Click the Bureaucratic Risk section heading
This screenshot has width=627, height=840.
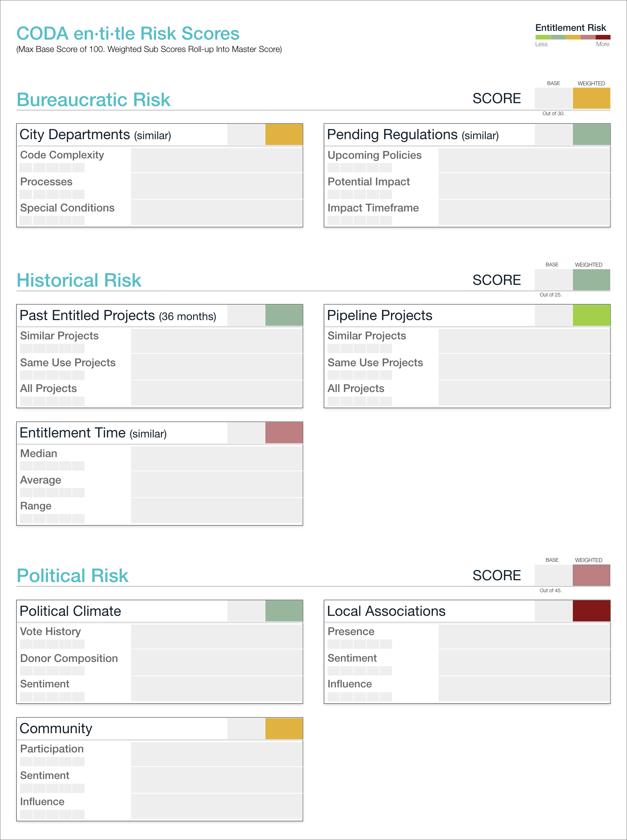click(93, 100)
